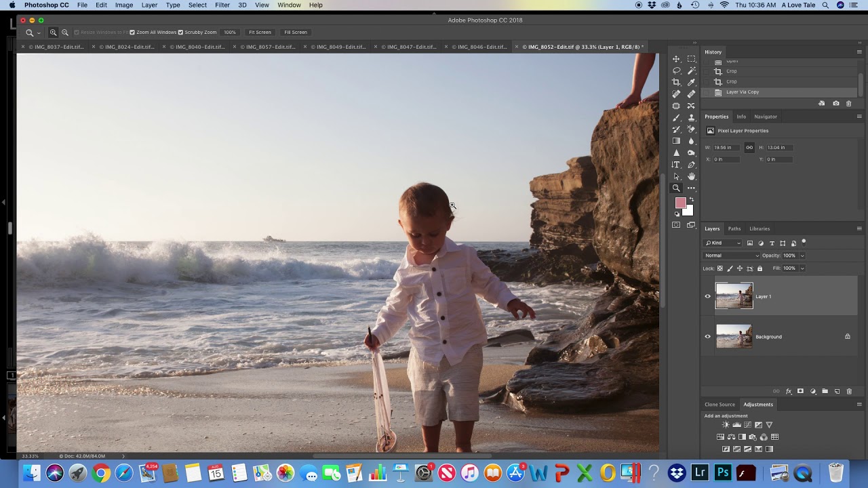
Task: Hide Layer 1 visibility eye
Action: 707,296
